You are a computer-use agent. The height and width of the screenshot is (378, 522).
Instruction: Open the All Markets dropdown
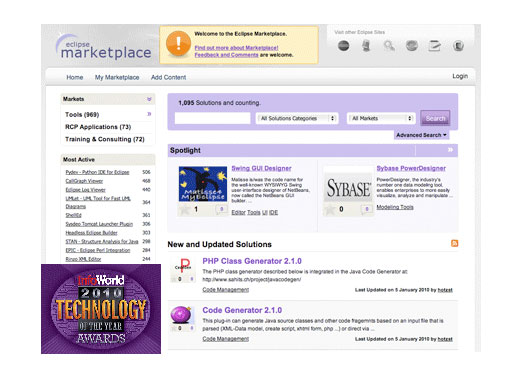point(381,118)
